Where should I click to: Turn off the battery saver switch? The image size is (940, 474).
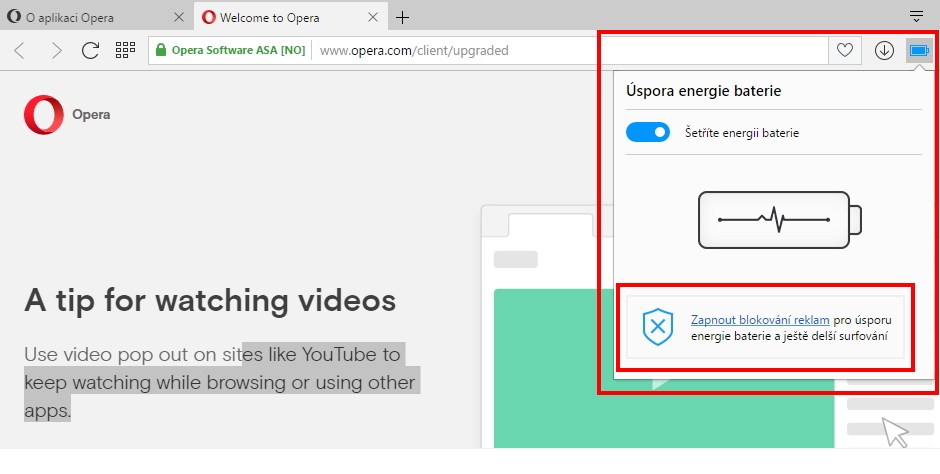647,132
